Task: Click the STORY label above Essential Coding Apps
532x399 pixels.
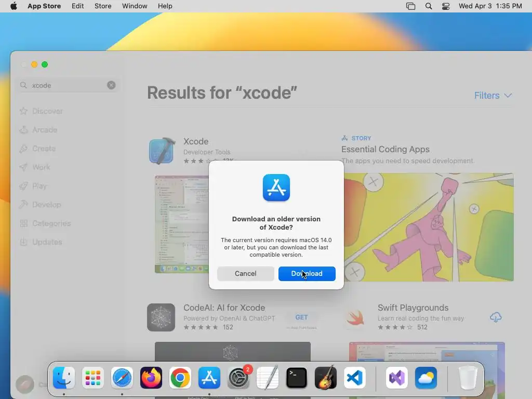Action: (361, 138)
